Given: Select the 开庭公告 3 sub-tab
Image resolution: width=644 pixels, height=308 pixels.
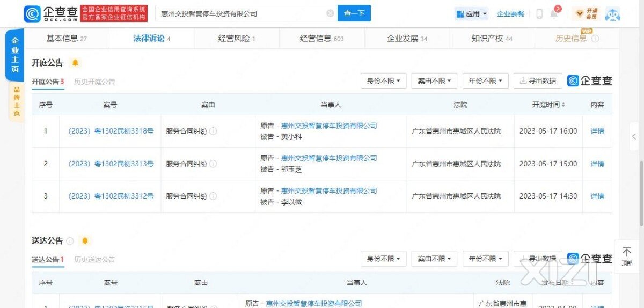Looking at the screenshot, I should pyautogui.click(x=48, y=82).
